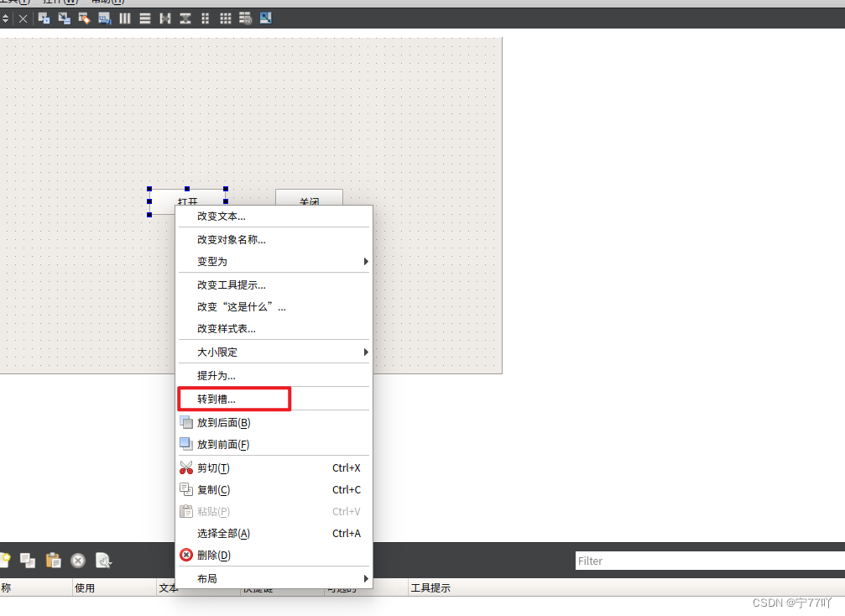Click the 关闭 push button on the form
The height and width of the screenshot is (616, 845).
pyautogui.click(x=309, y=199)
